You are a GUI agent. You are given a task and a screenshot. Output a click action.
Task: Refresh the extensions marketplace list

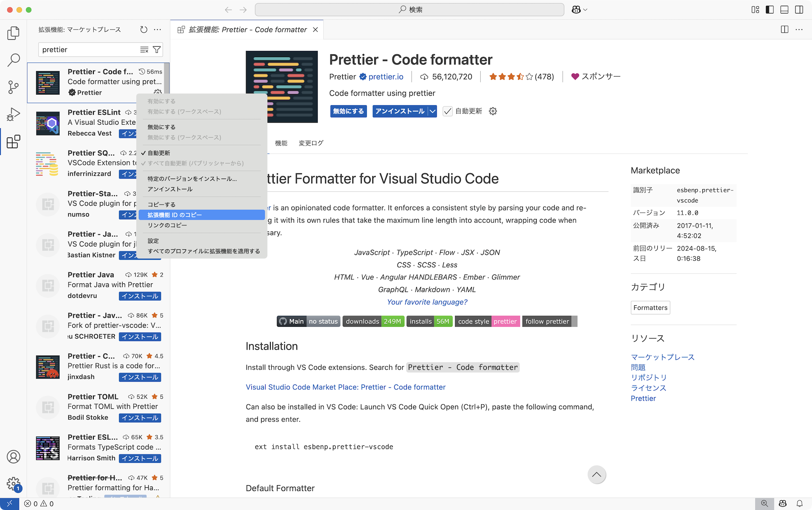click(144, 30)
